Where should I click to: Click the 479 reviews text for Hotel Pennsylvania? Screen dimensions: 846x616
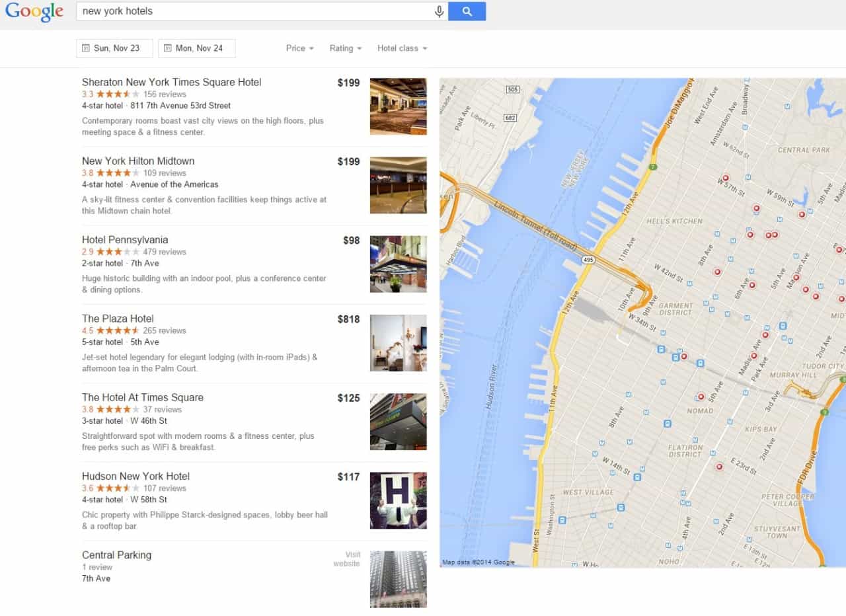tap(165, 251)
